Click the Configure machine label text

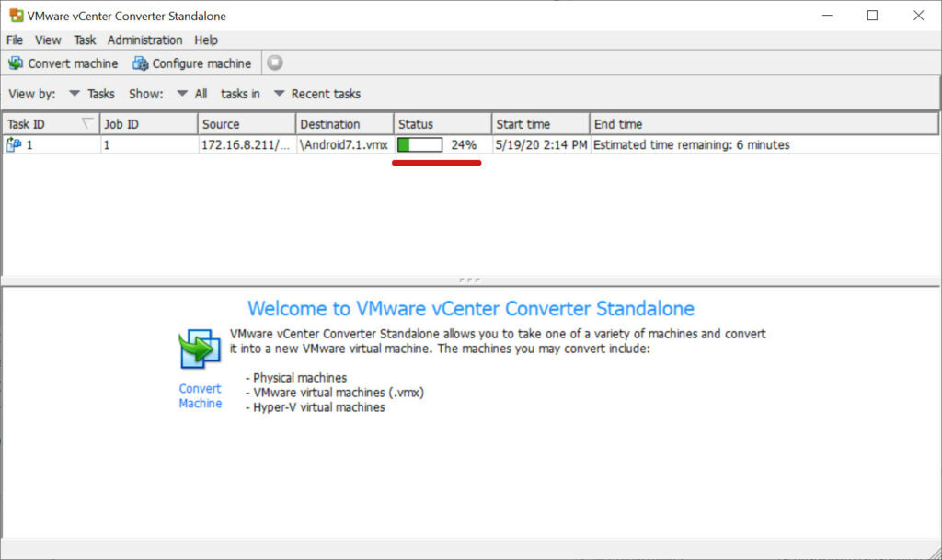pyautogui.click(x=201, y=63)
